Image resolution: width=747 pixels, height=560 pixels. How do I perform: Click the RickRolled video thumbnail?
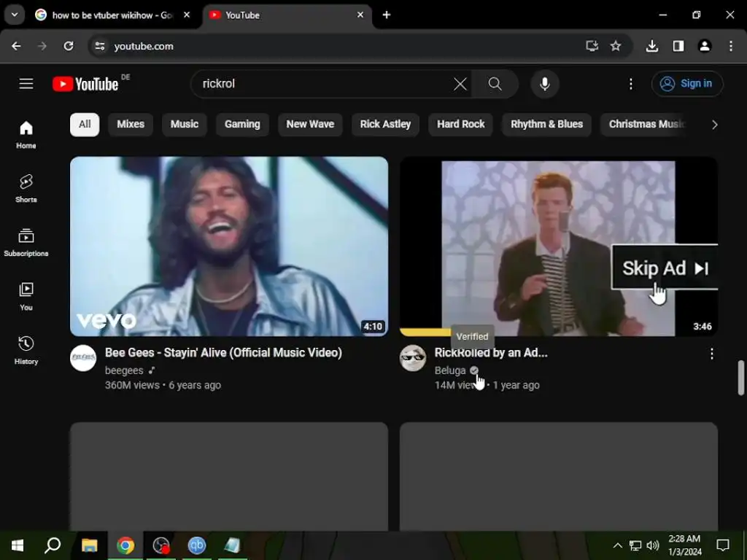pos(558,246)
